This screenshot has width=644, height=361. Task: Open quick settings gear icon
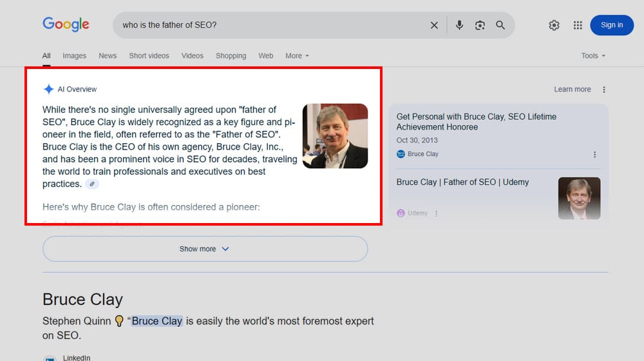(554, 25)
